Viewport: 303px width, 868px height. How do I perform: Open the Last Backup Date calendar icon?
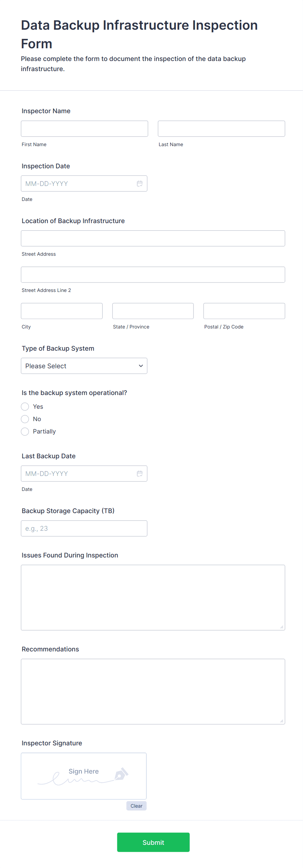point(139,473)
